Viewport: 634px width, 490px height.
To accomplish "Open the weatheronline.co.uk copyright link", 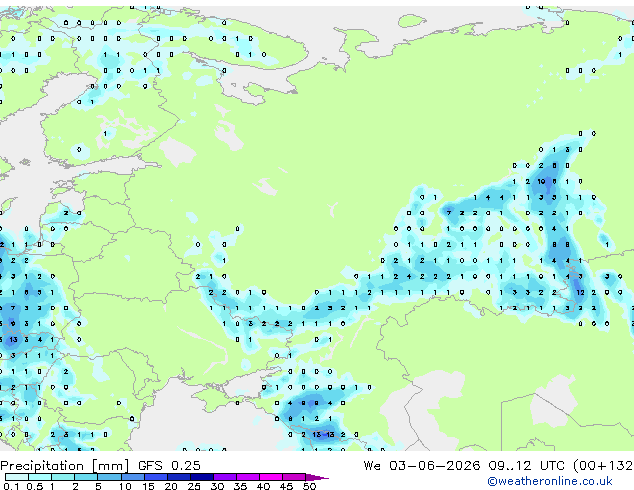I will pyautogui.click(x=549, y=481).
